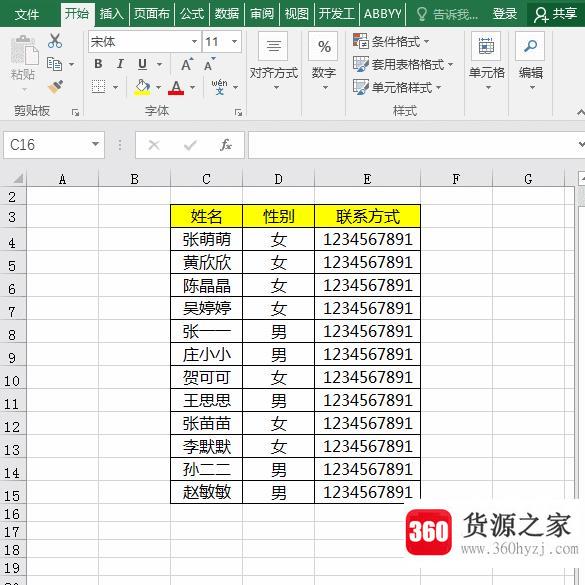
Task: Click the Paste (粘贴) clipboard icon
Action: pos(24,50)
